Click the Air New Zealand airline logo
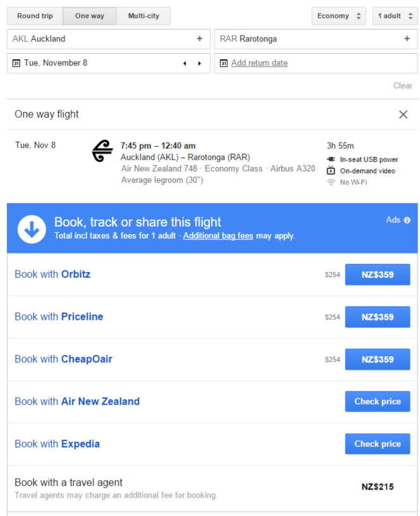Screen dimensions: 420x516 102,151
